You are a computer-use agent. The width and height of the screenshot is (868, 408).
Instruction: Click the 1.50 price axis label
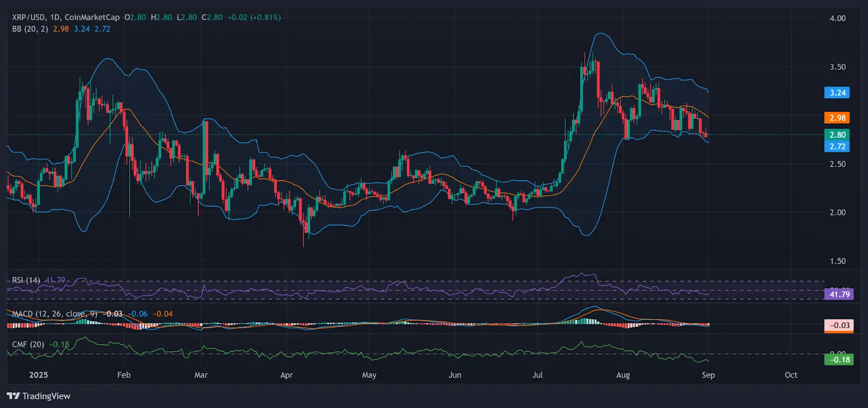[838, 261]
